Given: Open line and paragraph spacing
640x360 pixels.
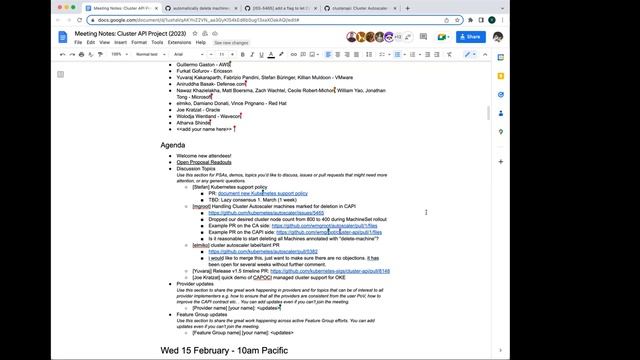Looking at the screenshot, I should point(369,54).
